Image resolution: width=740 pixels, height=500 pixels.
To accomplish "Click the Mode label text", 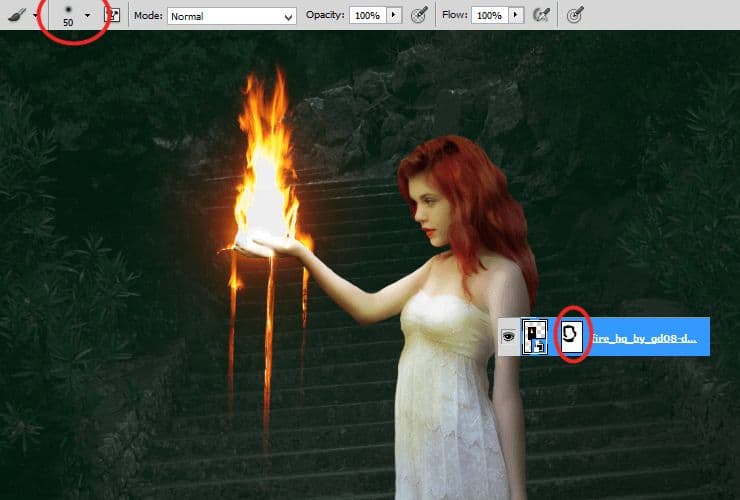I will (148, 16).
